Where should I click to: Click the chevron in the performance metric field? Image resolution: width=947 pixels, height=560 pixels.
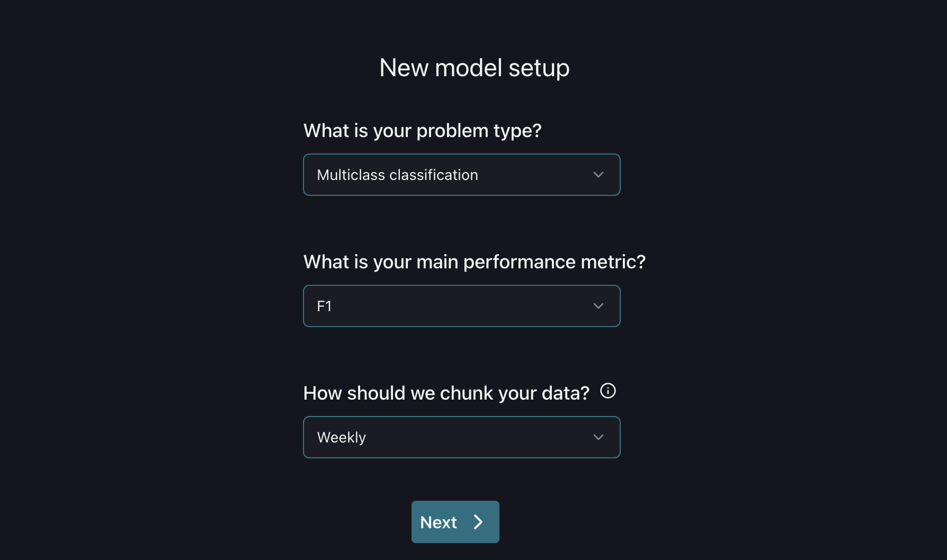[598, 306]
